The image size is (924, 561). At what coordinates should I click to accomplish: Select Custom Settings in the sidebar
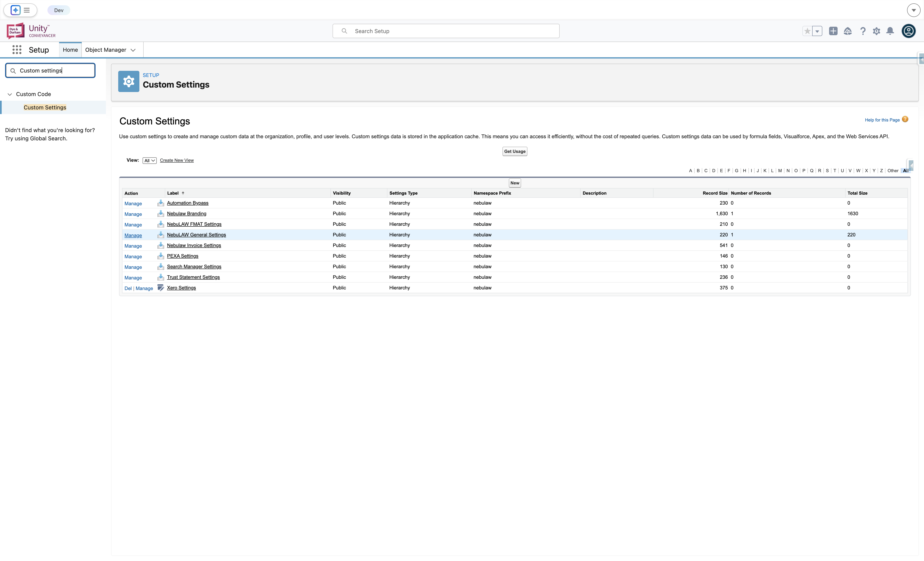(x=45, y=107)
